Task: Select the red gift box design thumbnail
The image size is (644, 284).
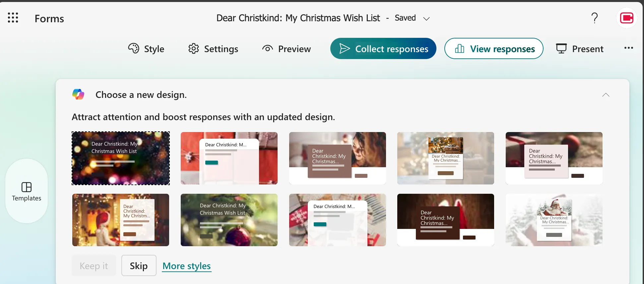Action: click(x=229, y=158)
